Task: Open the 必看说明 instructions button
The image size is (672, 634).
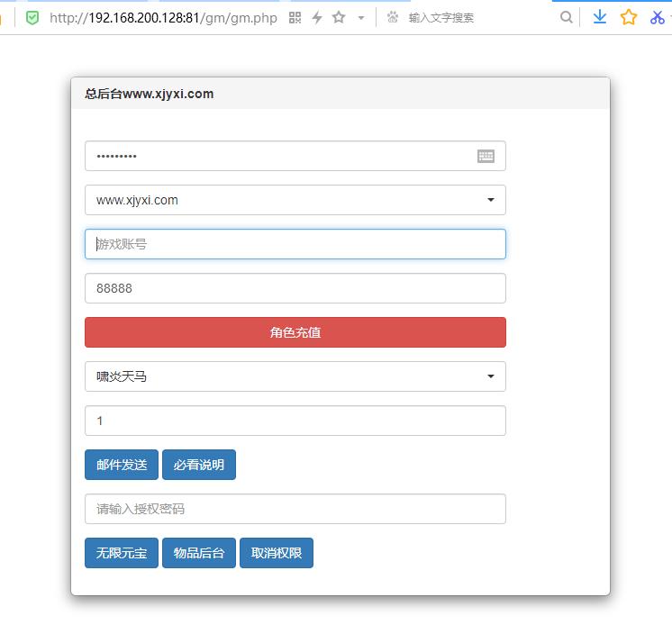Action: coord(198,465)
